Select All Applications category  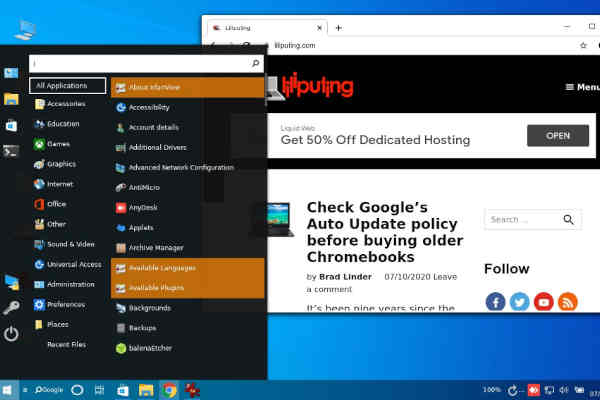67,86
